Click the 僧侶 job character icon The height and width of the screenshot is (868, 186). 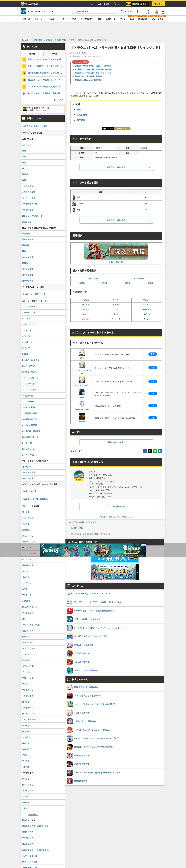pyautogui.click(x=74, y=197)
